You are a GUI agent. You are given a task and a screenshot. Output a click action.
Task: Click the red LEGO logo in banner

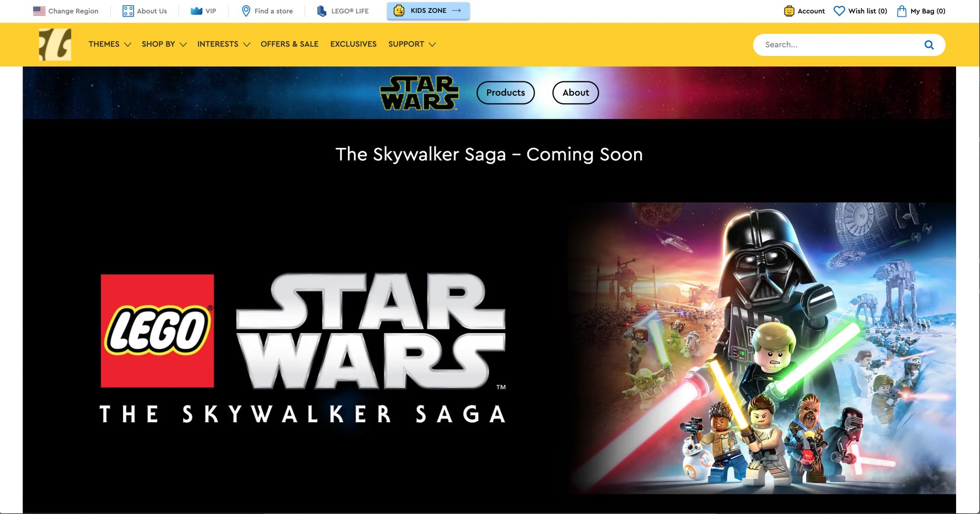tap(157, 331)
